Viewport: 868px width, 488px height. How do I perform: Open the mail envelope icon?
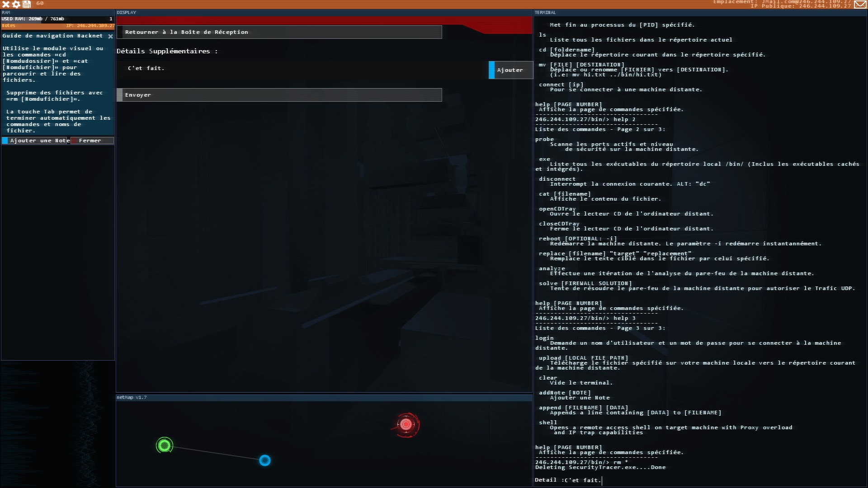[860, 5]
